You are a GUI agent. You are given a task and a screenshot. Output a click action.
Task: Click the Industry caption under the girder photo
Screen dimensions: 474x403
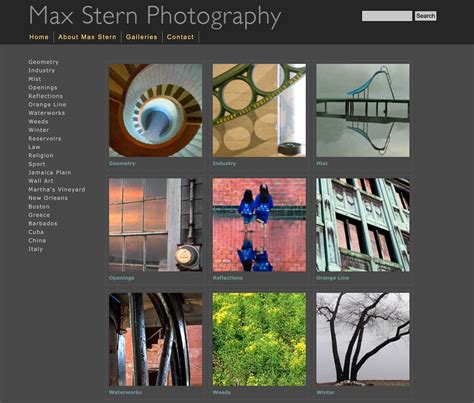click(224, 163)
